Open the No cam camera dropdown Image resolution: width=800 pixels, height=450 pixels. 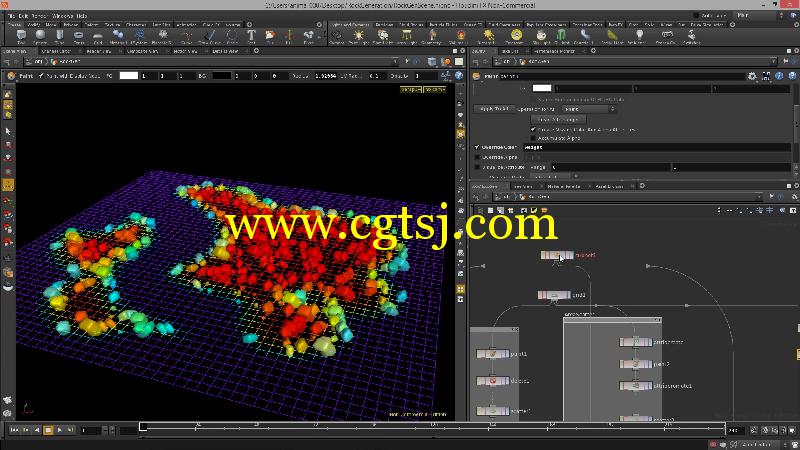[x=435, y=89]
